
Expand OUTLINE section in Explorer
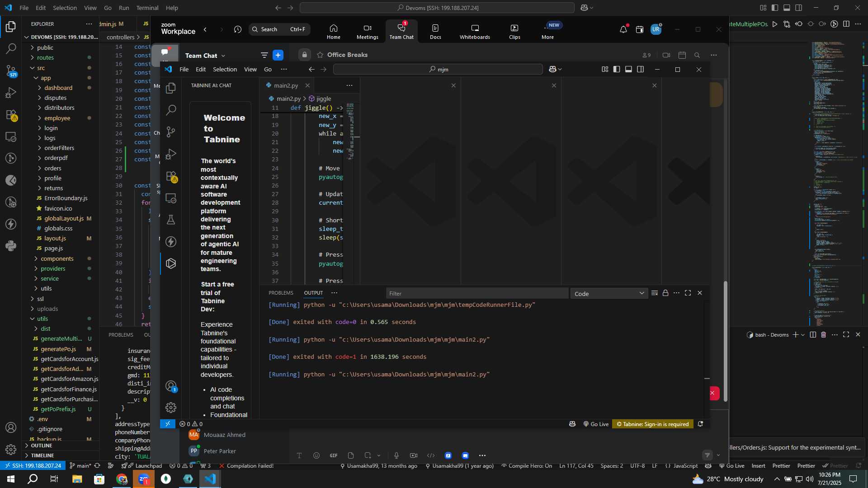[x=42, y=446]
